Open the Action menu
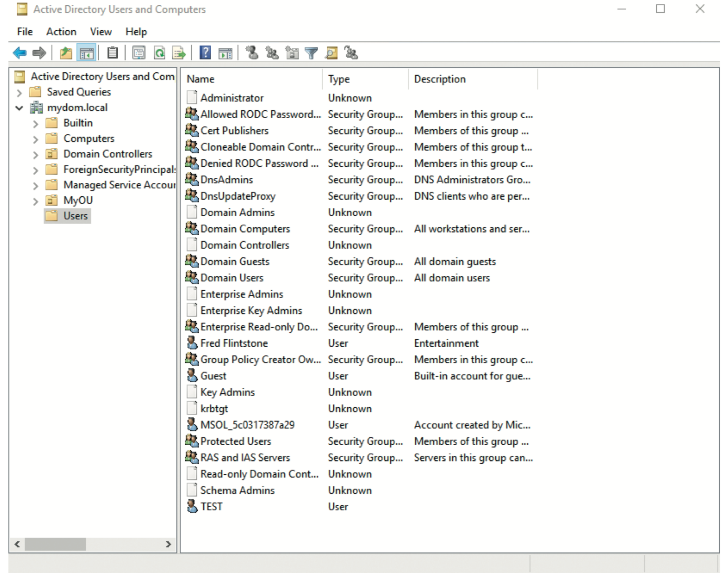The height and width of the screenshot is (577, 728). coord(61,32)
